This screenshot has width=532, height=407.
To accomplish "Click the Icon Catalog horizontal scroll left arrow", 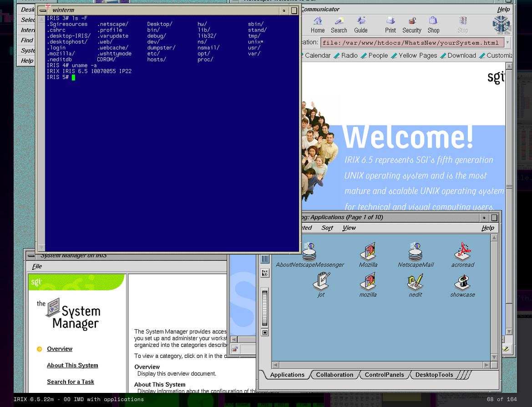I will (275, 365).
